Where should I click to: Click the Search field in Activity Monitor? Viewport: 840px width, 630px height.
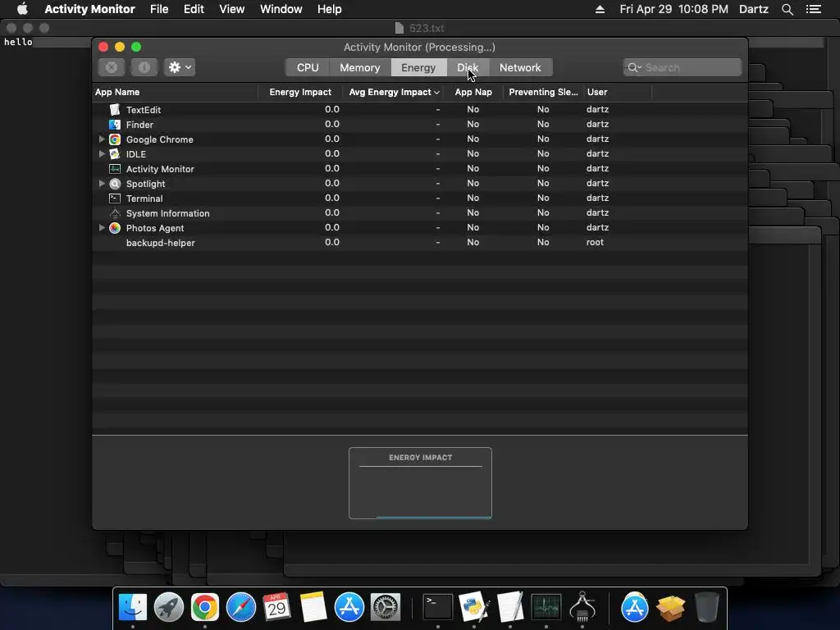click(682, 67)
